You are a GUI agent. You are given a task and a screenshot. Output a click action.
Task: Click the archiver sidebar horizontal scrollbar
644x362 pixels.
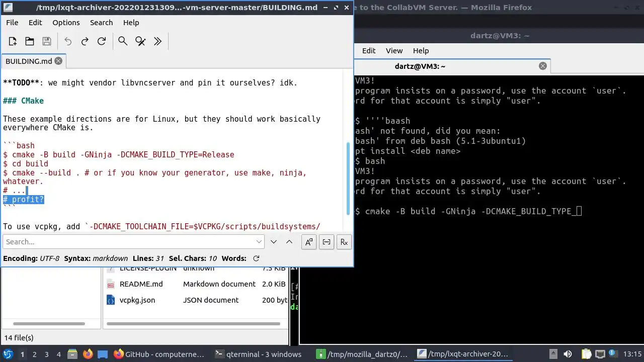(x=49, y=324)
